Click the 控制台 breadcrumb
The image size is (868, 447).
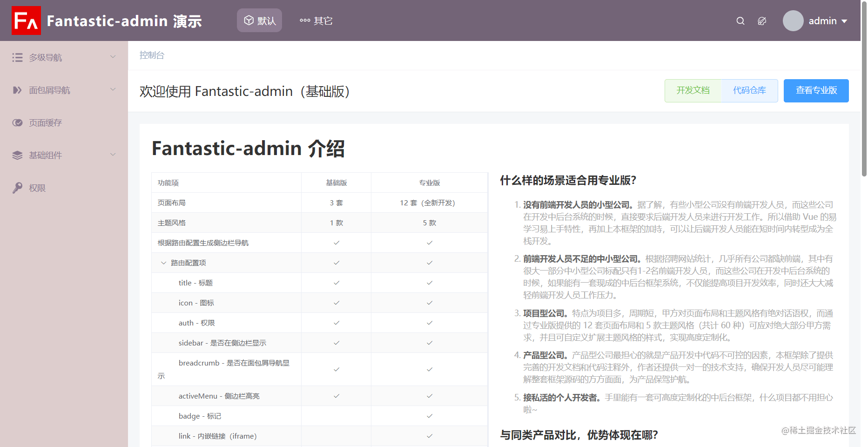152,55
